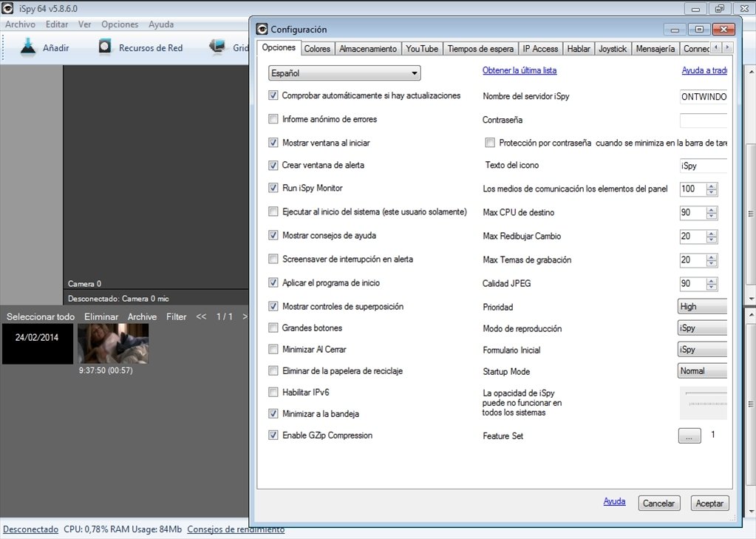Image resolution: width=756 pixels, height=539 pixels.
Task: Follow the Obtener la última lista link
Action: coord(520,70)
